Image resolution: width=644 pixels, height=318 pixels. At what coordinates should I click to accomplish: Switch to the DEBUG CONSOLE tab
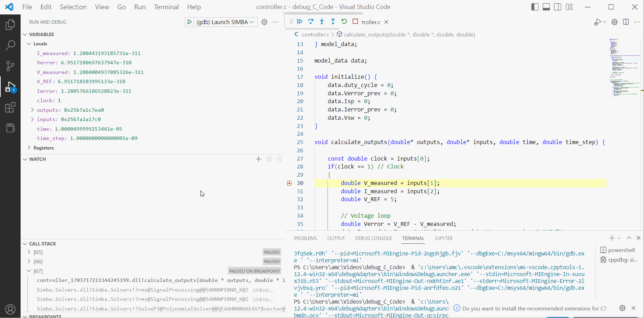(x=373, y=238)
